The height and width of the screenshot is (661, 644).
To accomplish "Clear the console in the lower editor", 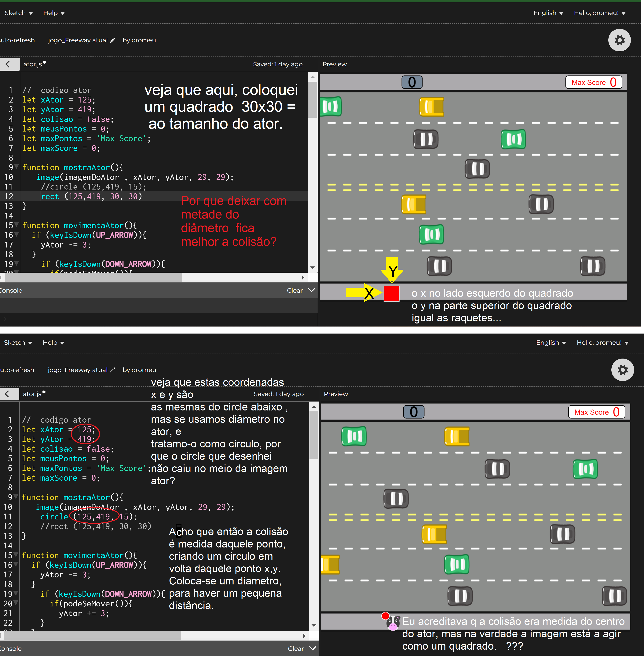I will pos(296,648).
